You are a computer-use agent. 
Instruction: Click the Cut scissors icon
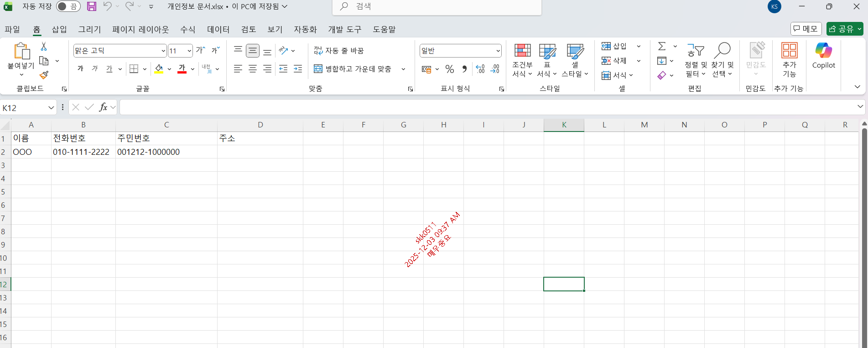point(44,47)
